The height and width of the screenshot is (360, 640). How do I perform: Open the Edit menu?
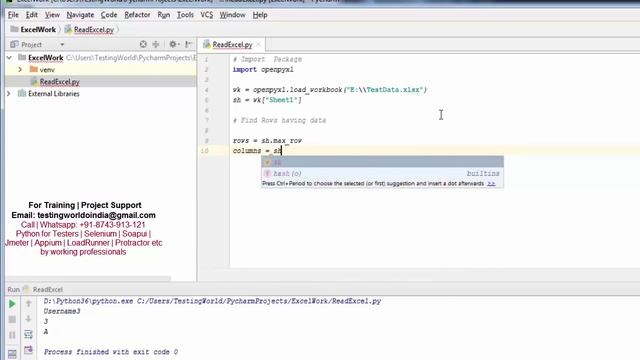click(x=31, y=15)
